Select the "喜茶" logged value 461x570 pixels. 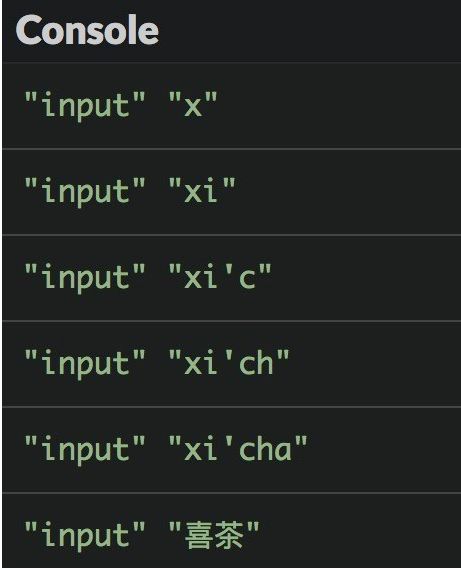click(x=214, y=535)
